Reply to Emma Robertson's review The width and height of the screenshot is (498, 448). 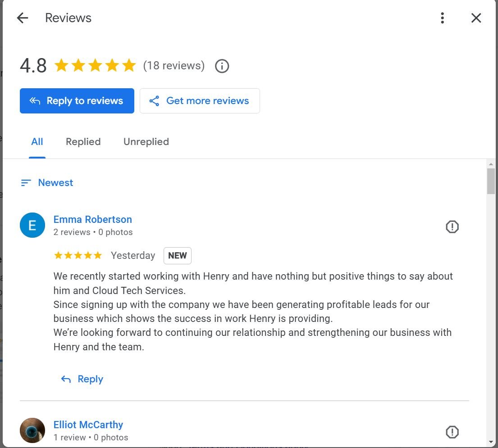[x=82, y=379]
